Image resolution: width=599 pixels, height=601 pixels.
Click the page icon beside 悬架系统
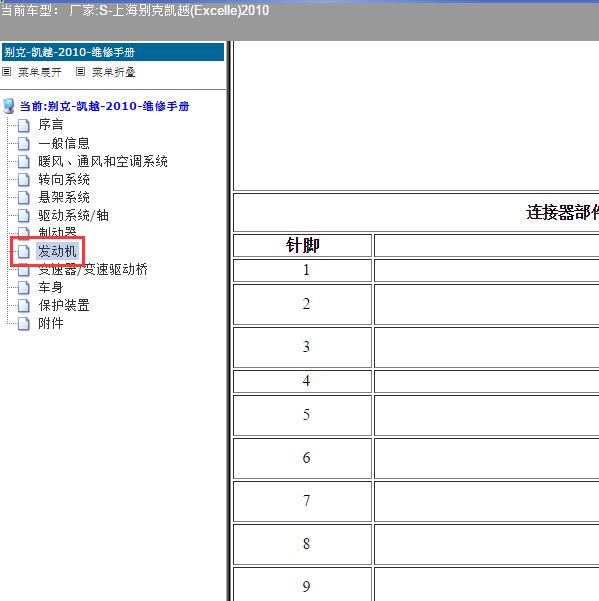pos(24,197)
